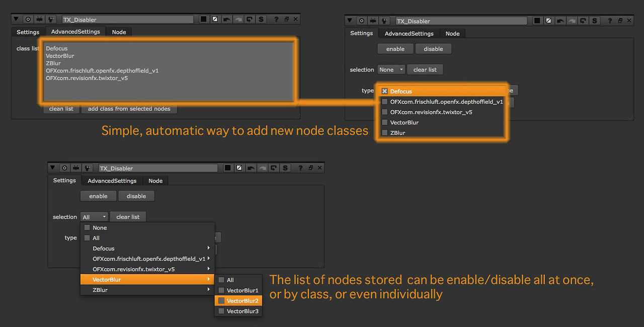Check the ZBlur checkbox in type list
Viewport: 644px width, 327px height.
point(385,133)
